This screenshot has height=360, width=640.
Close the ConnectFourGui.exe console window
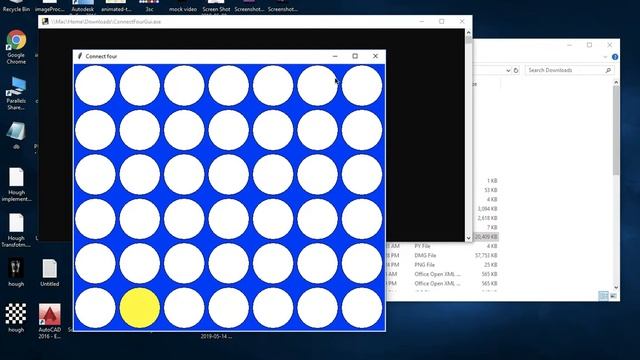(462, 21)
